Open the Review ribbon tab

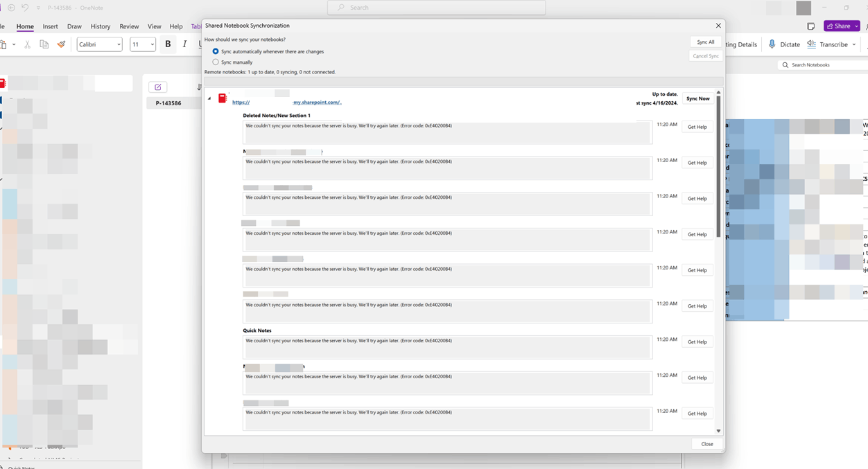[129, 26]
